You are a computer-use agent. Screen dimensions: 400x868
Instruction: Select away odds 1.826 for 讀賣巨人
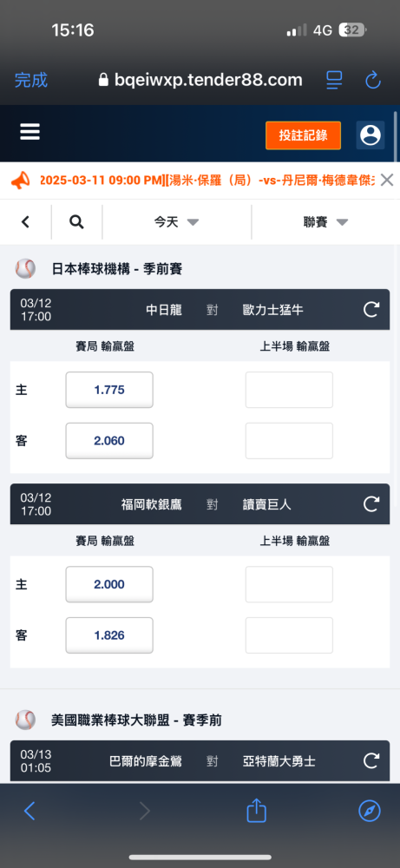coord(109,635)
